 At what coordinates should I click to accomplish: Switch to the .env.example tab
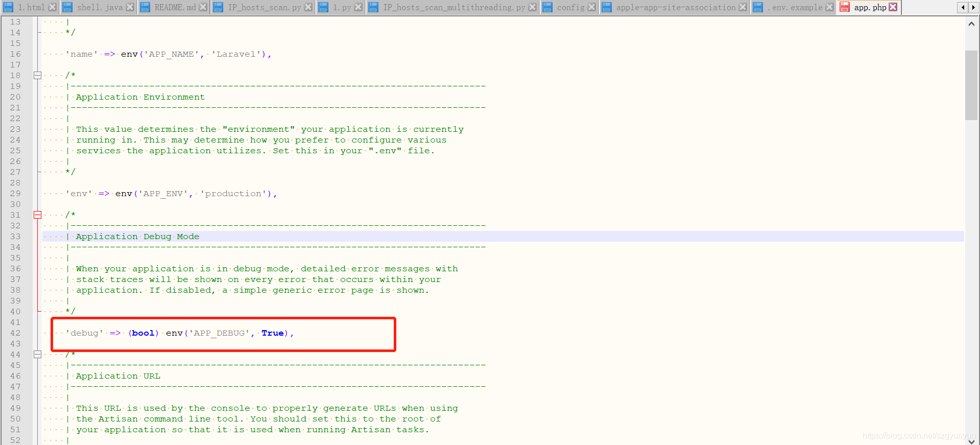point(794,7)
